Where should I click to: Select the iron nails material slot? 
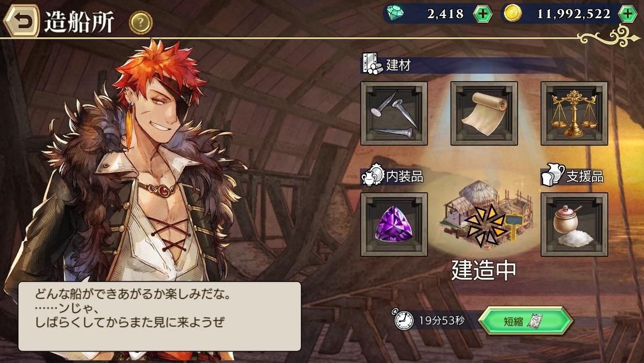394,113
